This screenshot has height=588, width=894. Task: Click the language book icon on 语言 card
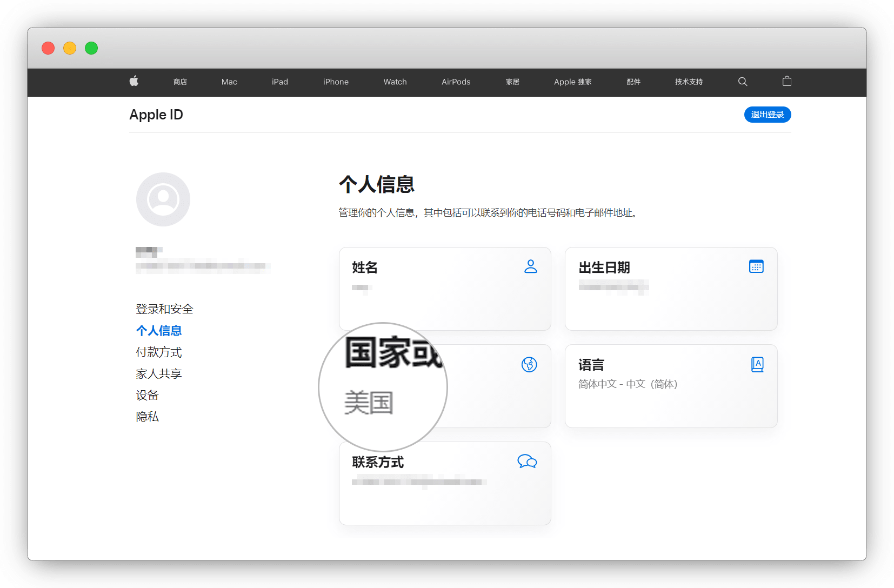point(757,365)
